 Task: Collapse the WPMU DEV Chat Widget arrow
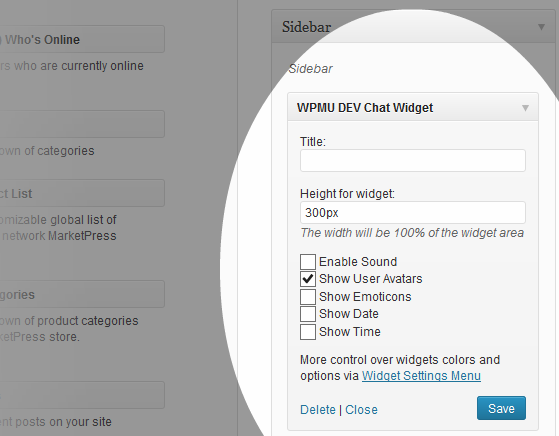525,108
